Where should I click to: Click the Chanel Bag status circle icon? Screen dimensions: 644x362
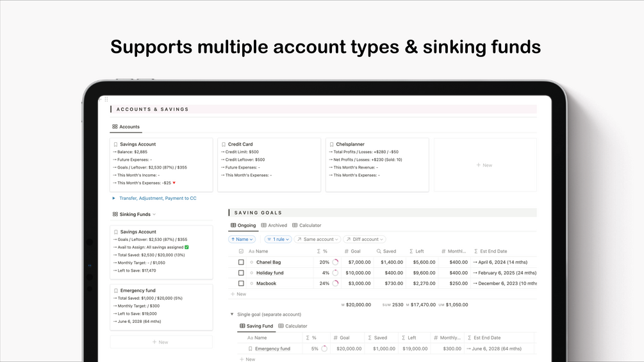pyautogui.click(x=252, y=262)
